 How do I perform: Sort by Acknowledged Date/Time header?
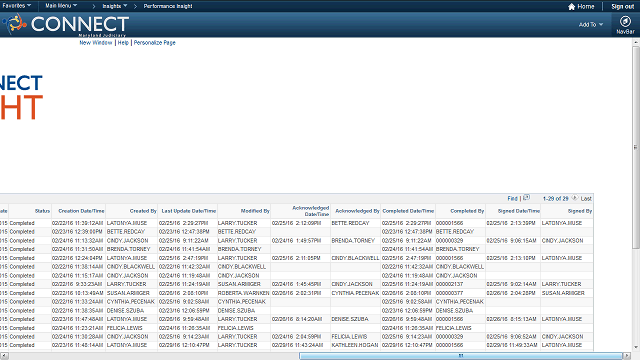coord(311,211)
